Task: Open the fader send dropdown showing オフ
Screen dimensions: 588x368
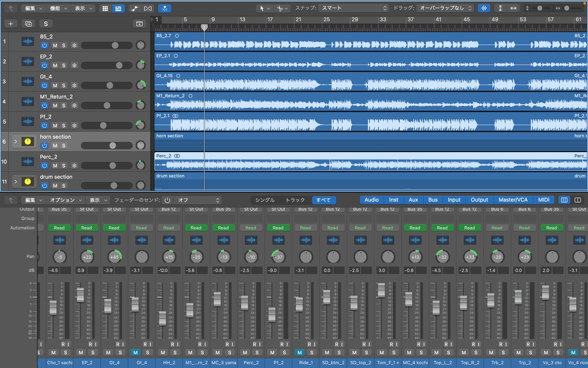Action: point(198,200)
